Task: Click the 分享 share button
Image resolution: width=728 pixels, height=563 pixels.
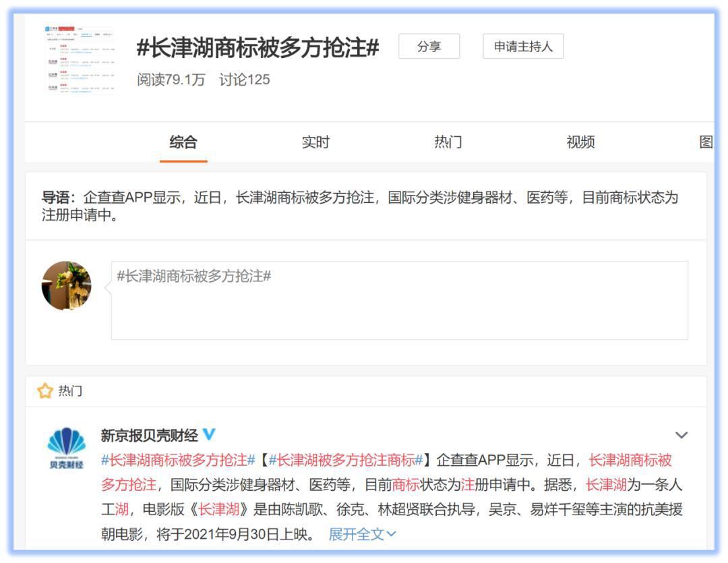Action: point(429,47)
